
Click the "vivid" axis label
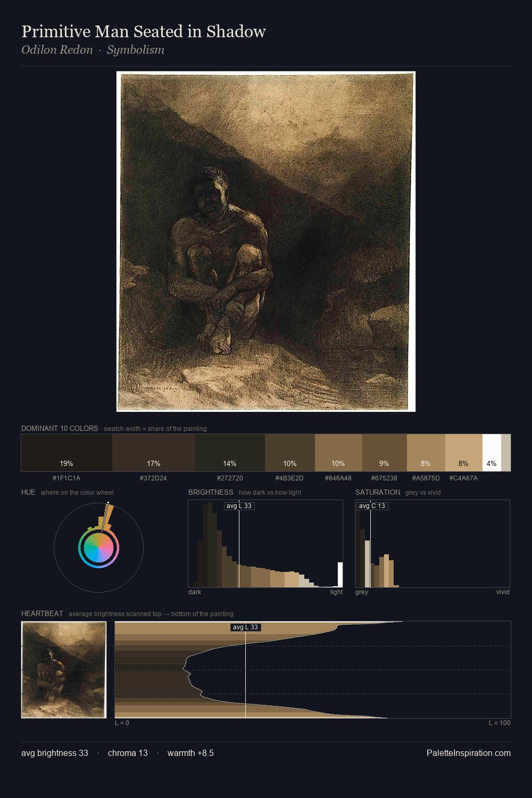point(503,592)
